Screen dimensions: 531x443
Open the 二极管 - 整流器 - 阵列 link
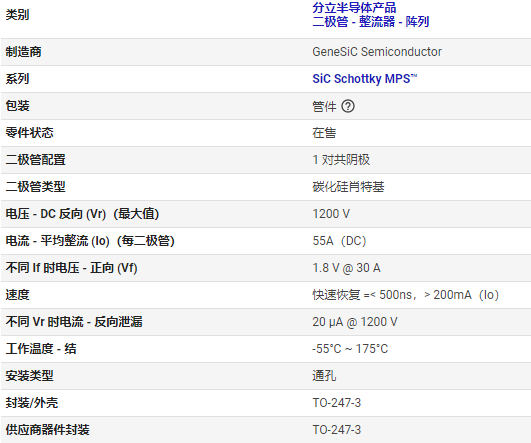(x=370, y=21)
